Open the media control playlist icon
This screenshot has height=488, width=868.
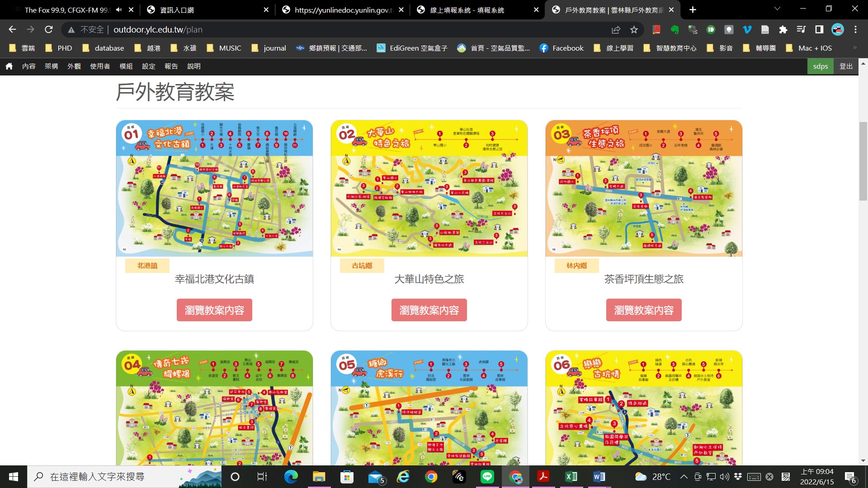coord(801,29)
